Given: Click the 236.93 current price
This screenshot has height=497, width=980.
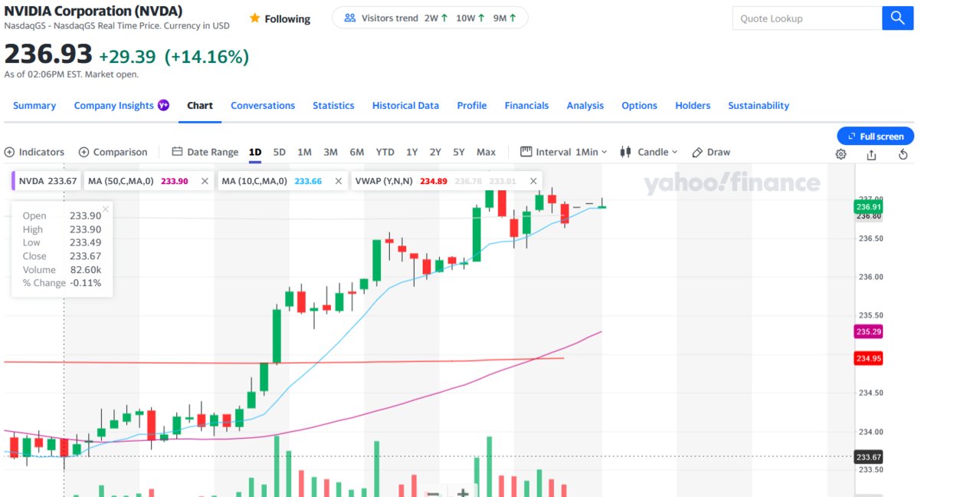Looking at the screenshot, I should (x=48, y=55).
